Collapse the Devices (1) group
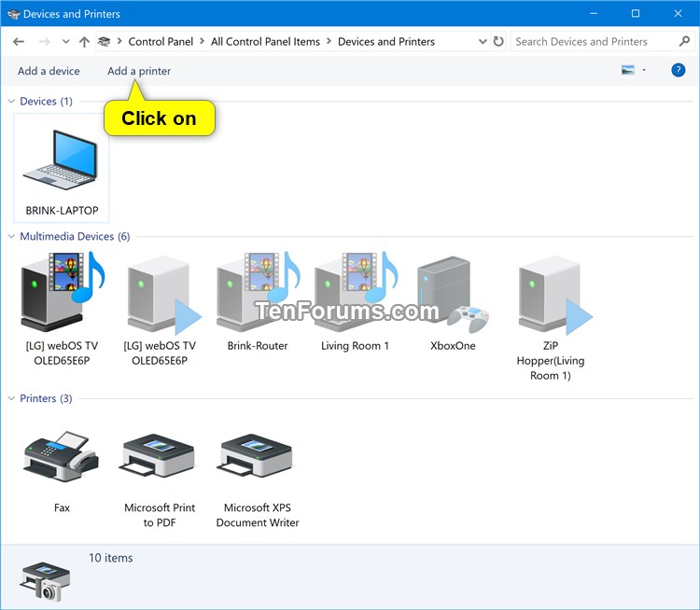This screenshot has height=610, width=700. pyautogui.click(x=11, y=102)
